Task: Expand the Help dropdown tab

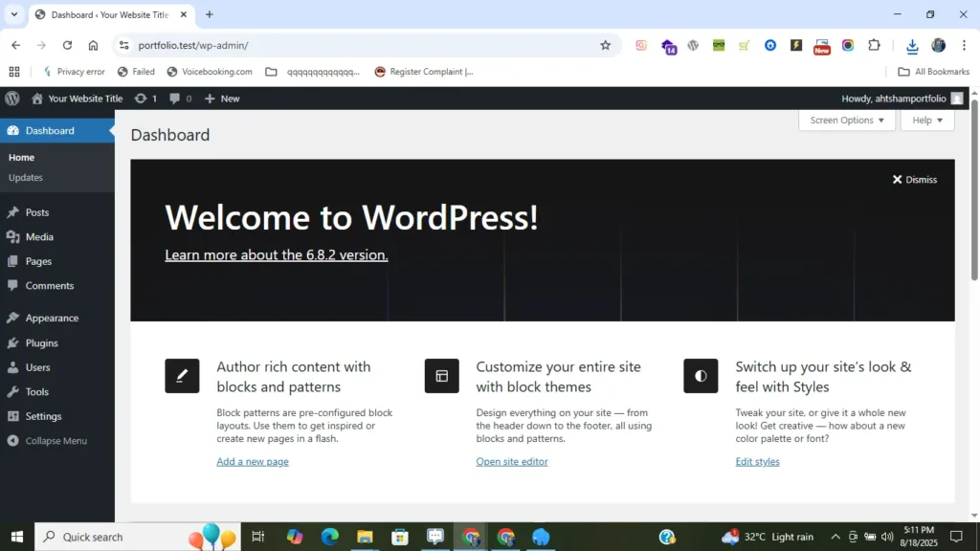Action: click(926, 121)
